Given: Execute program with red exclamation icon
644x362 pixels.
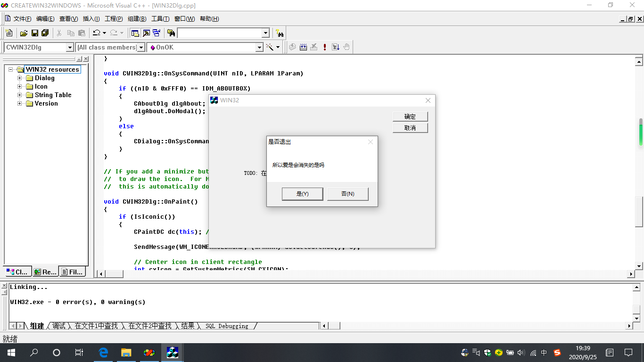Looking at the screenshot, I should click(325, 47).
